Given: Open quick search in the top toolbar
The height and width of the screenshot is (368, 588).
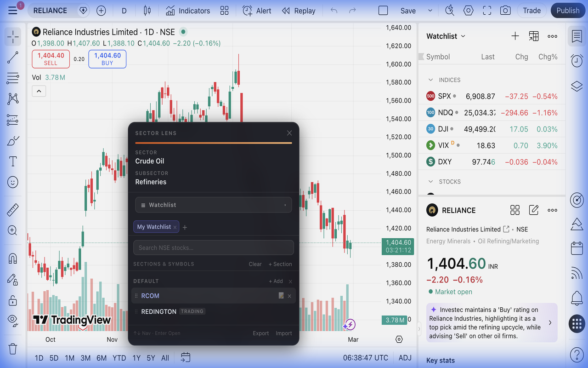Looking at the screenshot, I should click(x=450, y=11).
